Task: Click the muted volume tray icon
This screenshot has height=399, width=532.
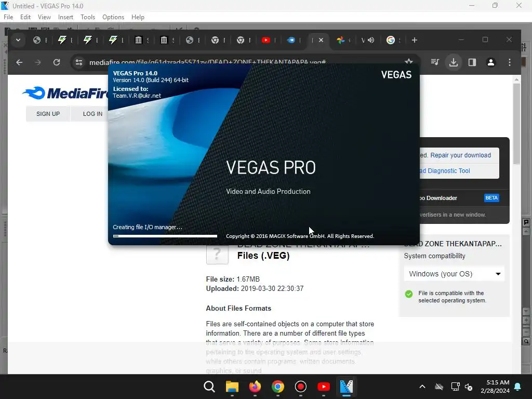Action: point(469,387)
